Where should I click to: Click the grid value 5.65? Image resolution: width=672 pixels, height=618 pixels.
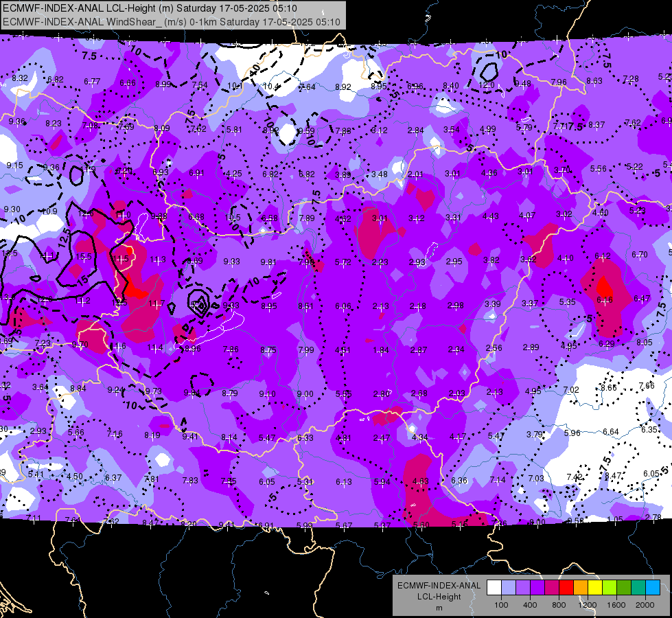click(343, 393)
